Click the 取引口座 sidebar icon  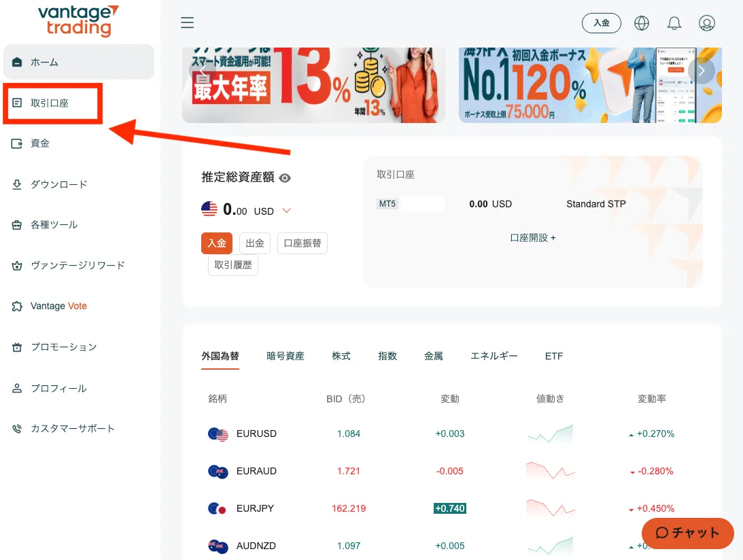click(17, 103)
